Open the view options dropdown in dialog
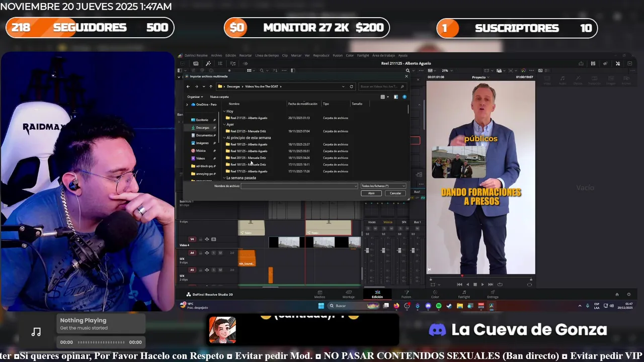Screen dimensions: 644x362 pos(388,97)
